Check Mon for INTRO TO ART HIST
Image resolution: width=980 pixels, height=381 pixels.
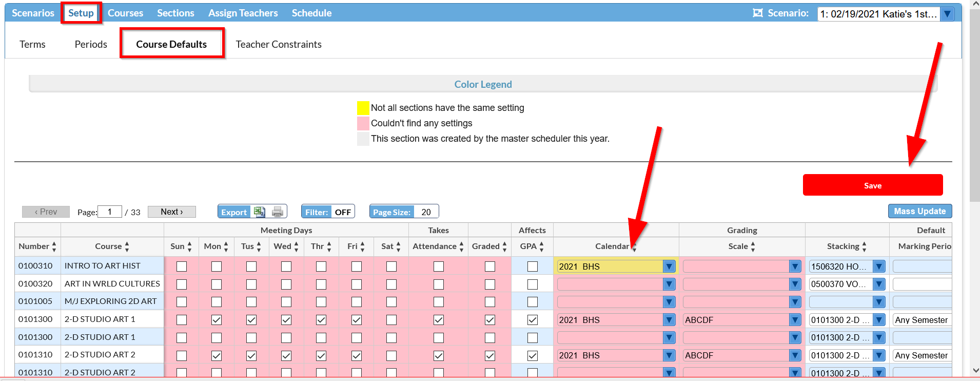coord(217,266)
